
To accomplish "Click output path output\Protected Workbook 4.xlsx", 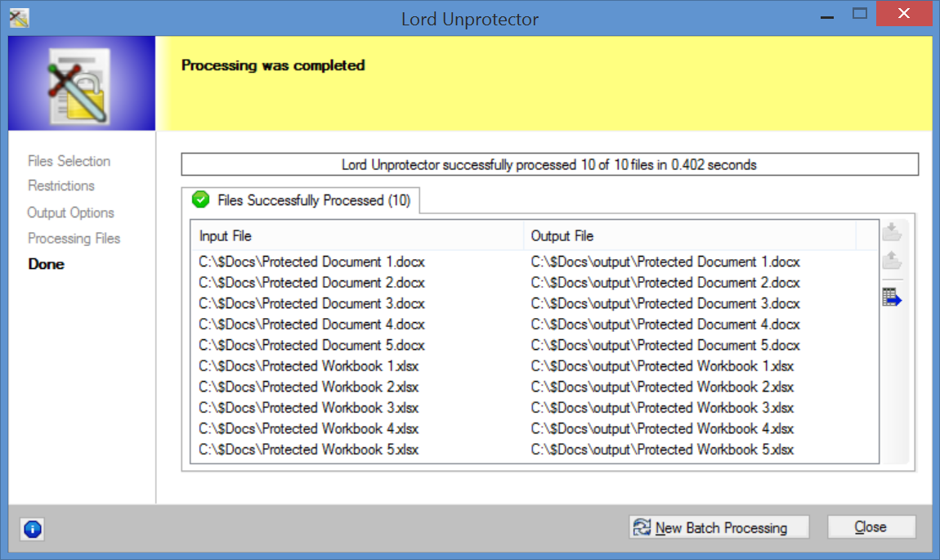I will [x=662, y=428].
